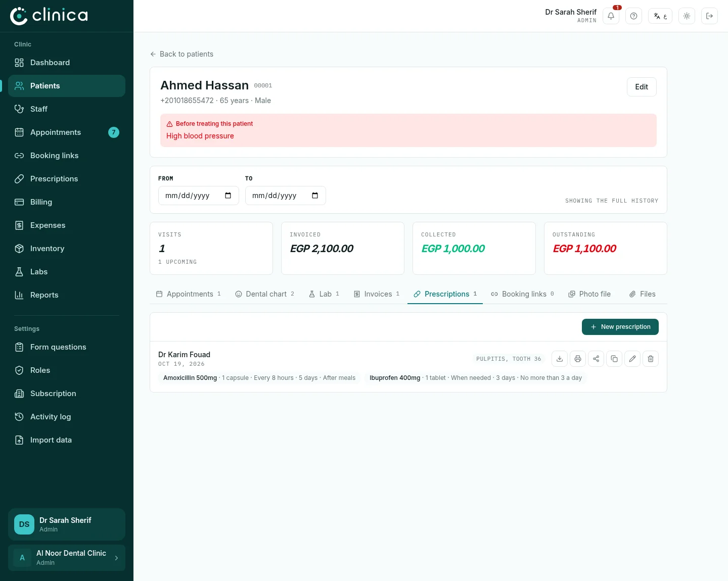The image size is (728, 581).
Task: Click the logout icon in header
Action: 709,16
